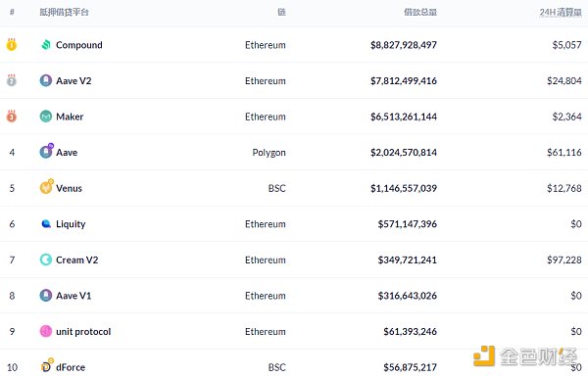This screenshot has height=377, width=588.
Task: Click the gold first-place medal icon
Action: click(x=12, y=44)
